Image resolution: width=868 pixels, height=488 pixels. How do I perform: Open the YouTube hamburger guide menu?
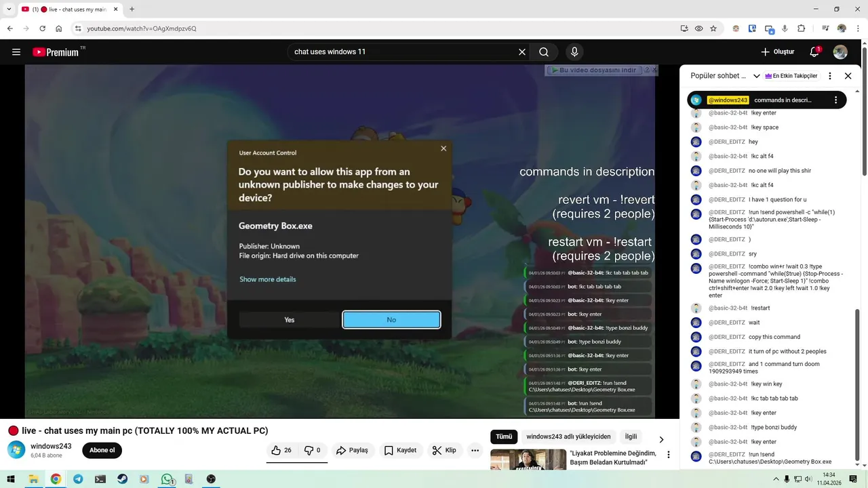coord(16,52)
